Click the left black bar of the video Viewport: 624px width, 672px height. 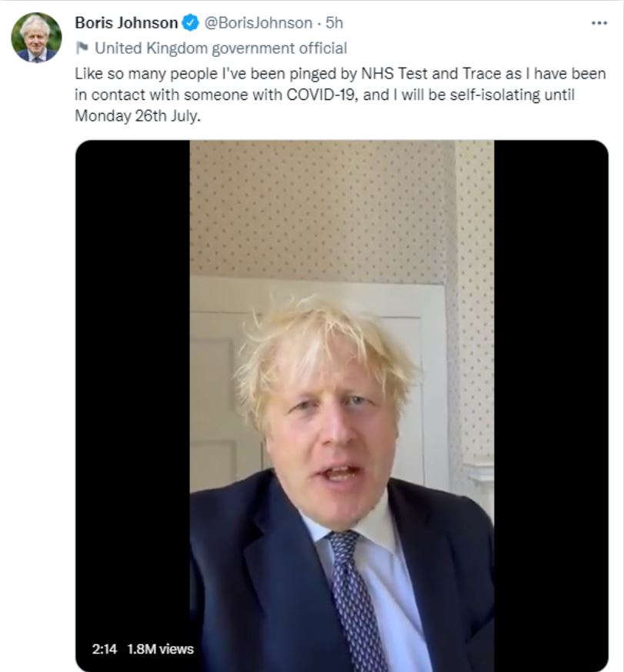tap(132, 384)
